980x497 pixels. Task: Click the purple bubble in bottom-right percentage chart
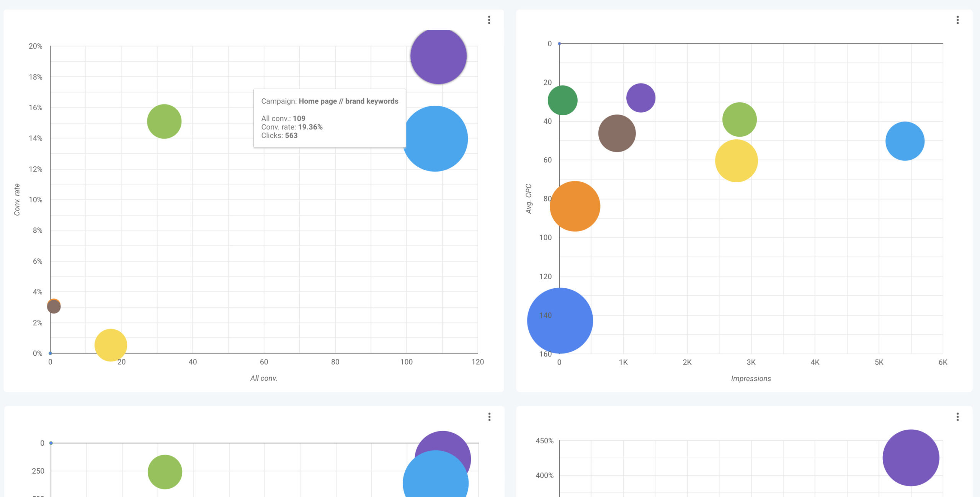(x=911, y=458)
